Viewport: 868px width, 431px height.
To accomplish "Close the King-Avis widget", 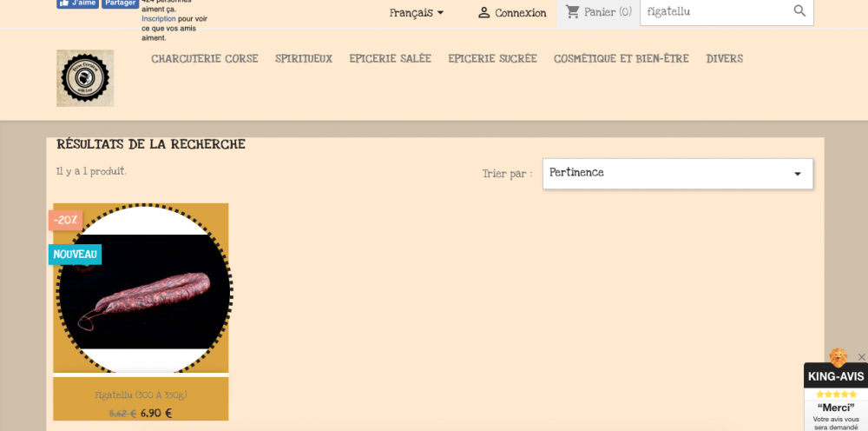I will pos(861,357).
